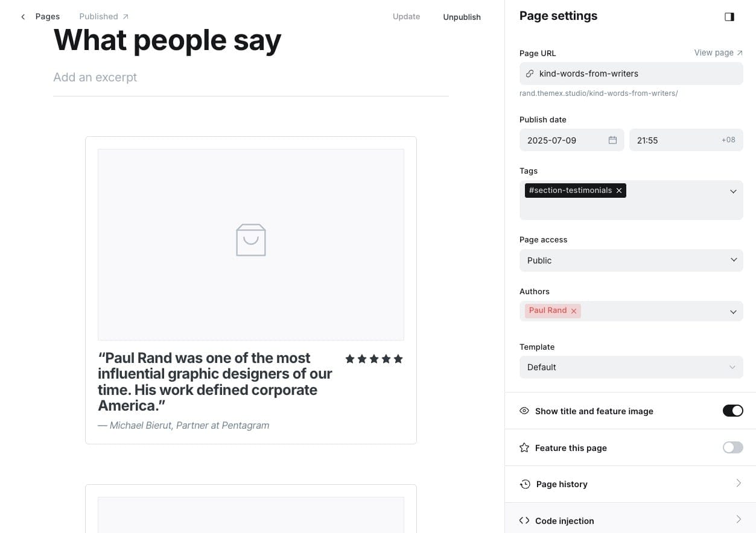The height and width of the screenshot is (533, 756).
Task: Click the Unpublish button
Action: tap(462, 17)
